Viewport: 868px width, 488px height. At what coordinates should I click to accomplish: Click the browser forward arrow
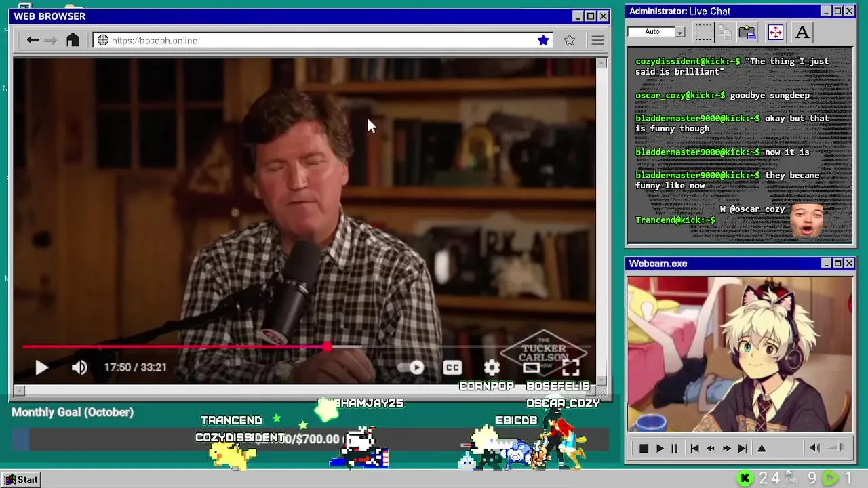50,40
